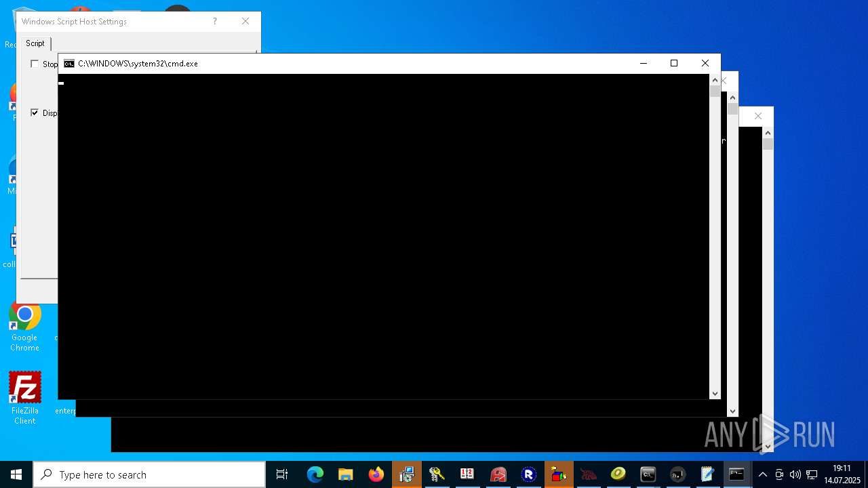Close the second console window behind cmd.exe
Viewport: 868px width, 488px height.
point(724,81)
